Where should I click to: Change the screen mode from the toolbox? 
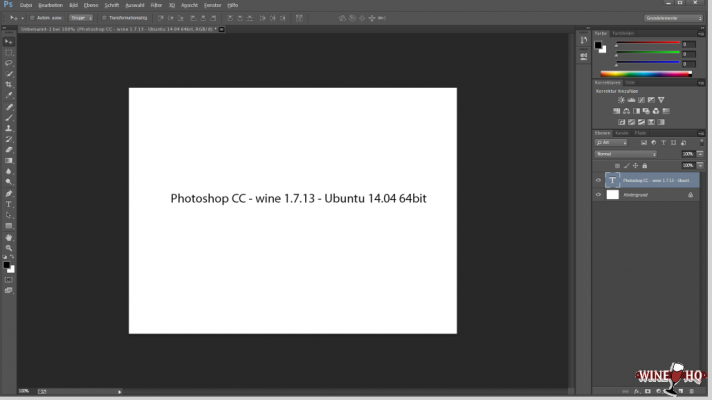point(9,291)
